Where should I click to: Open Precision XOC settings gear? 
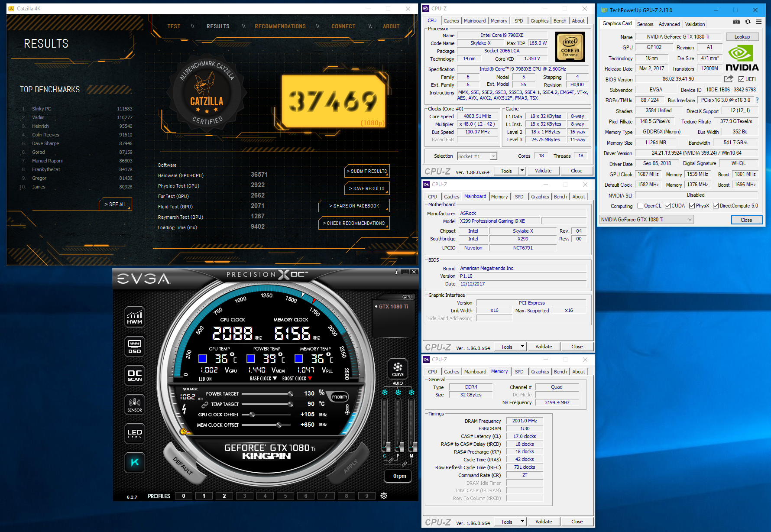coord(384,496)
